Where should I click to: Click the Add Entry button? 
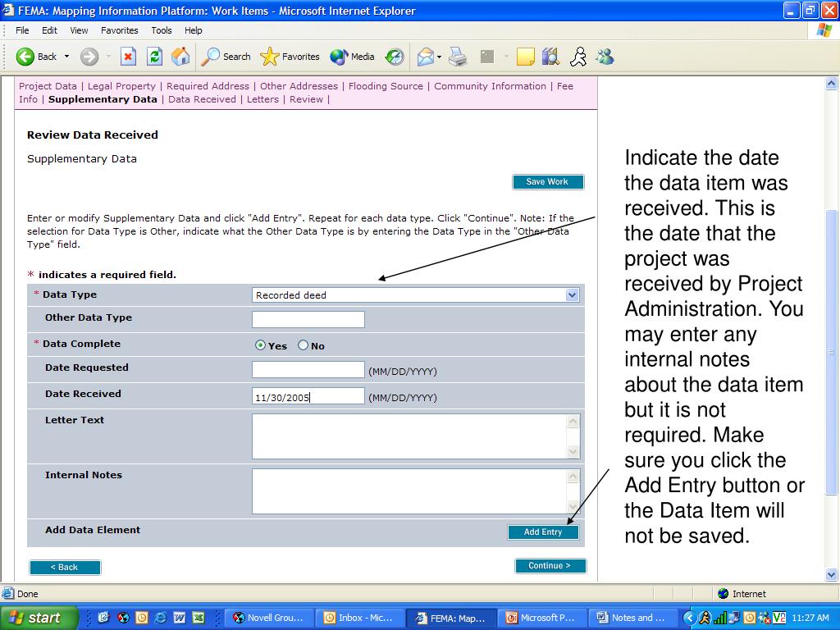(543, 532)
